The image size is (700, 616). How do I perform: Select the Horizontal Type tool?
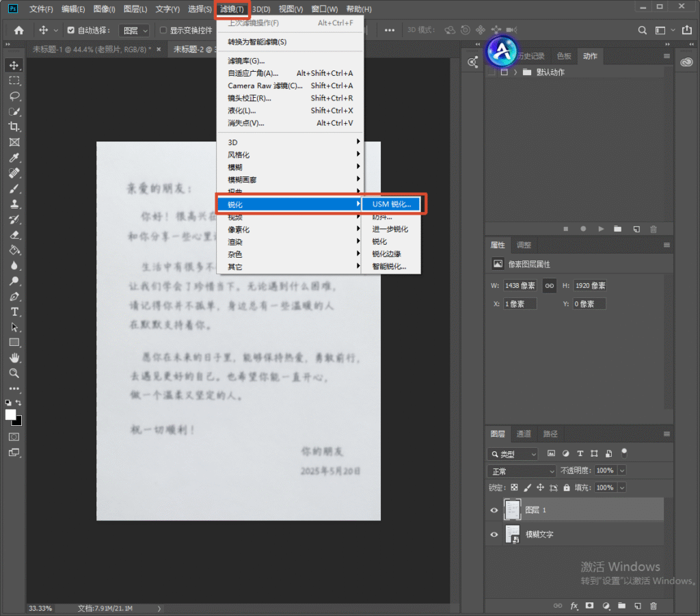coord(14,312)
